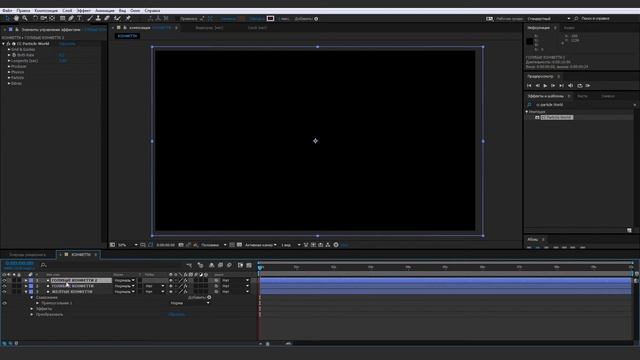Viewport: 640px width, 360px height.
Task: Select the Pan Behind anchor point tool
Action: click(52, 18)
